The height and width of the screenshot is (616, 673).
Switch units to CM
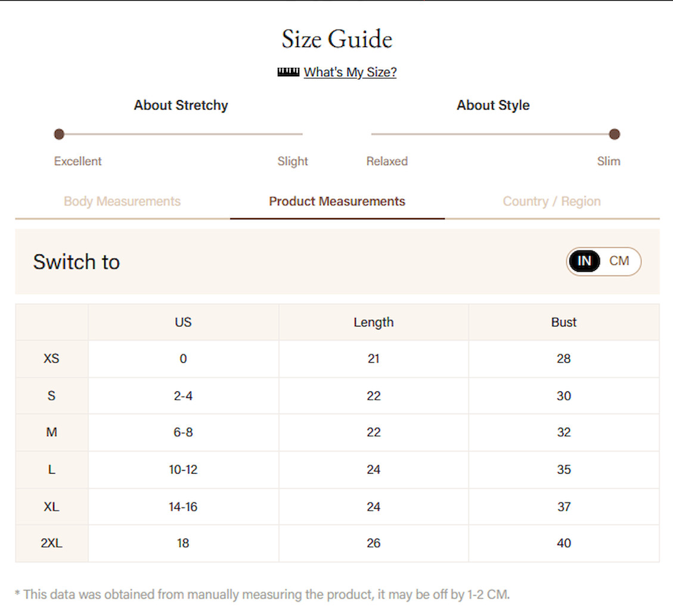pyautogui.click(x=619, y=261)
